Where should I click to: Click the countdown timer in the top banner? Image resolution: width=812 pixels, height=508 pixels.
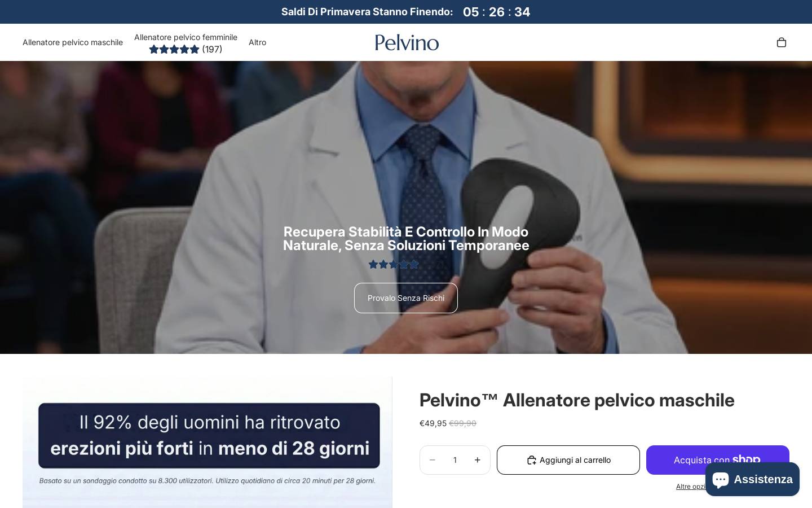(496, 12)
